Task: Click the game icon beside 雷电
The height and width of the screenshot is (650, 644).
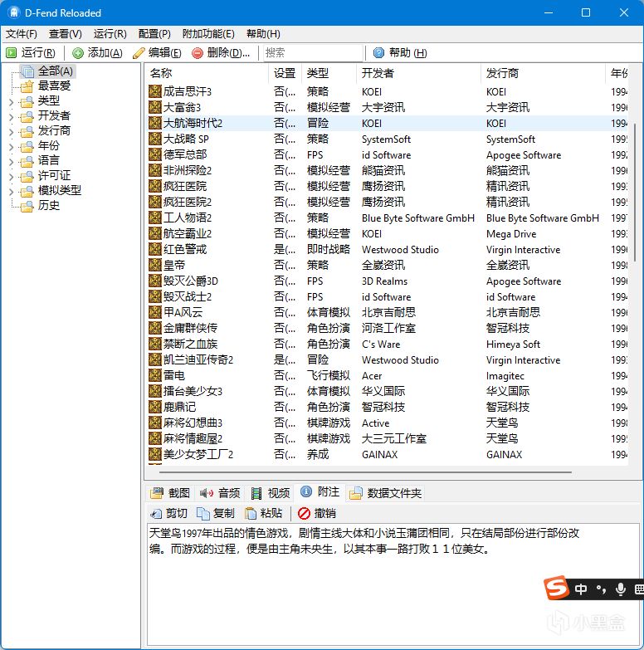Action: pos(155,375)
